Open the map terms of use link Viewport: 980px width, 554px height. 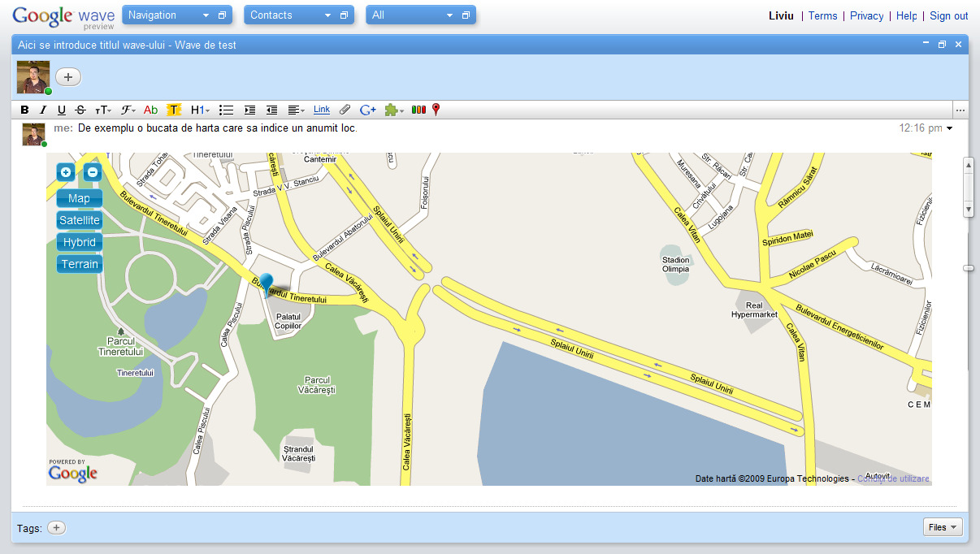pyautogui.click(x=893, y=478)
